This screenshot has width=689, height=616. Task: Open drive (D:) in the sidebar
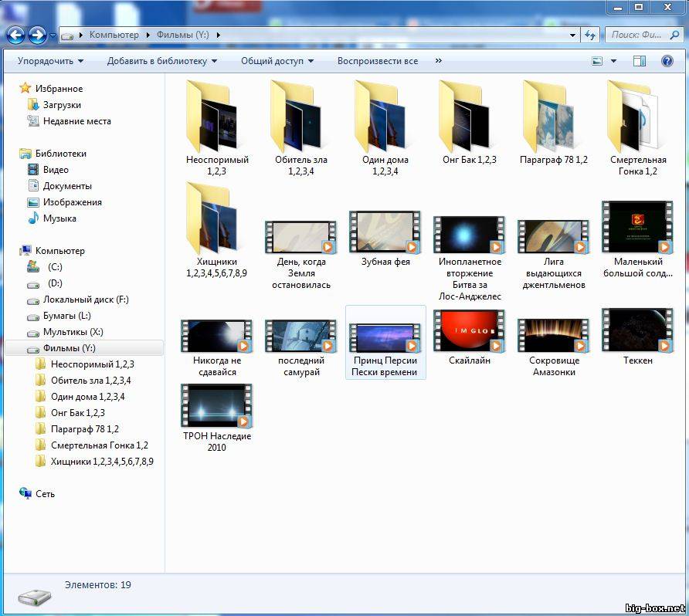(55, 283)
